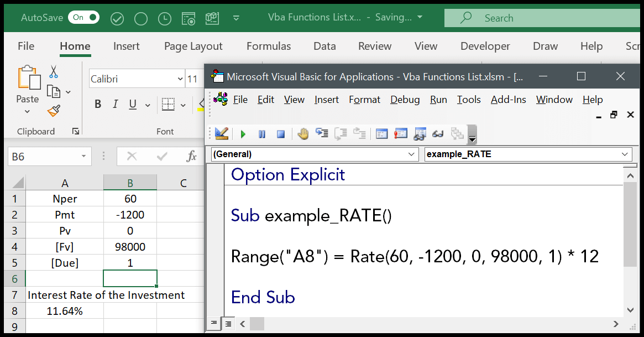Screen dimensions: 644x337
Task: Open the Debug menu in the VBA editor
Action: tap(405, 100)
